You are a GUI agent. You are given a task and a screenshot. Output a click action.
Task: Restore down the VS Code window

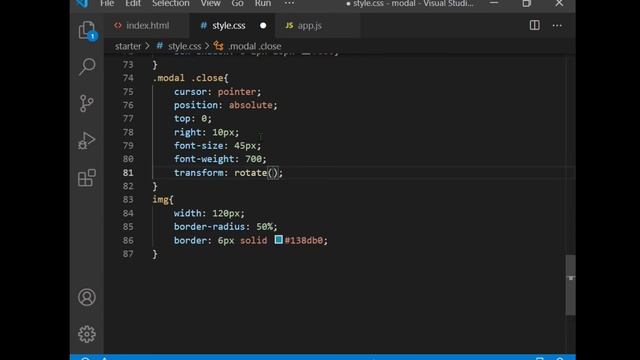(527, 3)
